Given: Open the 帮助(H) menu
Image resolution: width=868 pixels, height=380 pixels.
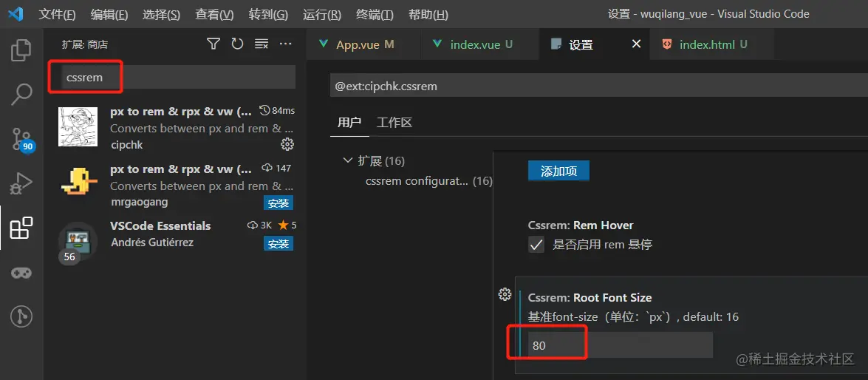Looking at the screenshot, I should pyautogui.click(x=428, y=14).
